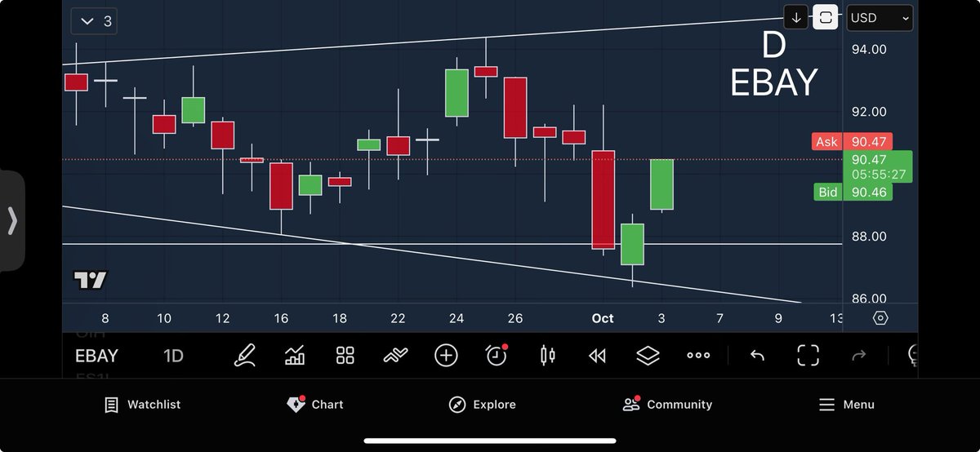Image resolution: width=980 pixels, height=452 pixels.
Task: Select the horizontal line near 88.00
Action: 452,244
